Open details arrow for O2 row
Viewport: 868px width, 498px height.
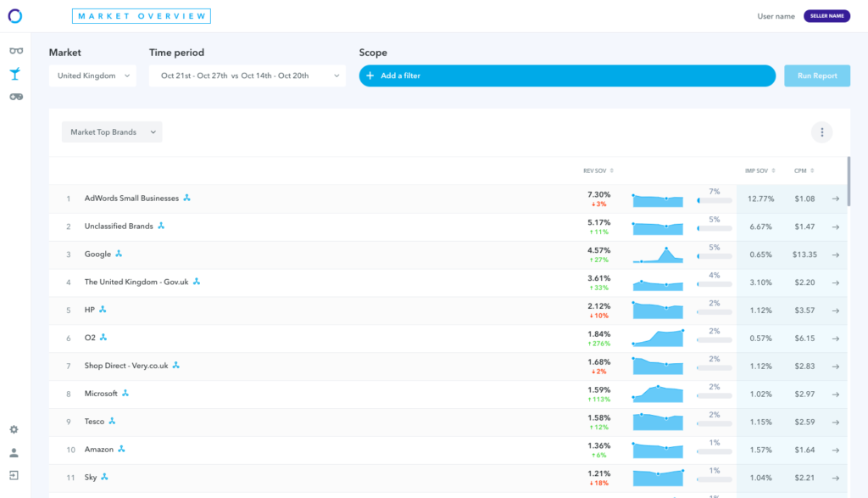835,339
